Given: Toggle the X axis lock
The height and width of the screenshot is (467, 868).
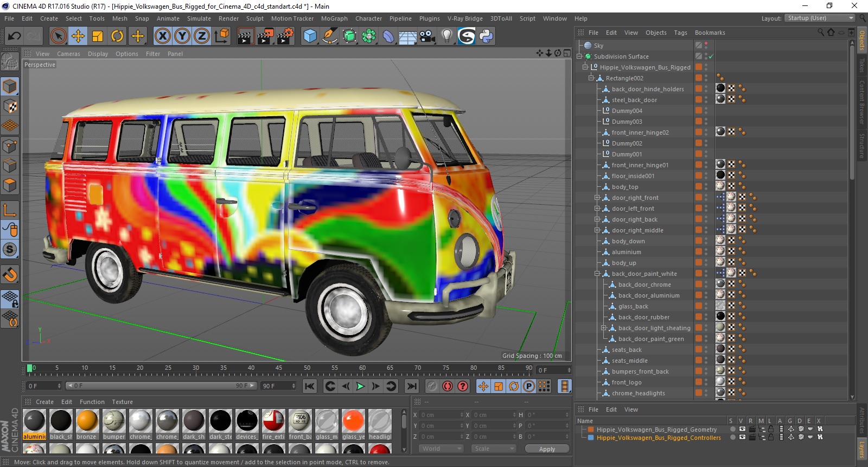Looking at the screenshot, I should (x=162, y=36).
